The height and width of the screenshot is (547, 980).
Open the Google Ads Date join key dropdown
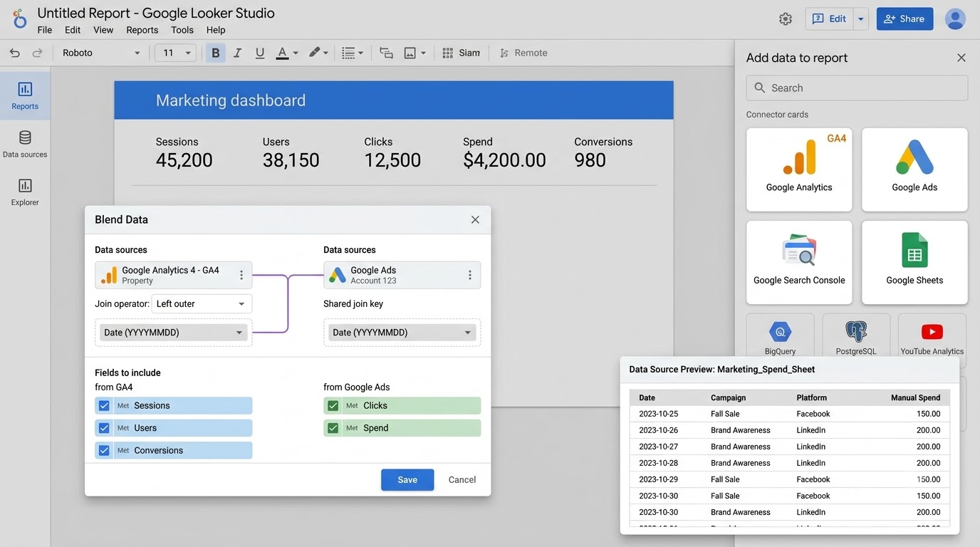pos(402,333)
